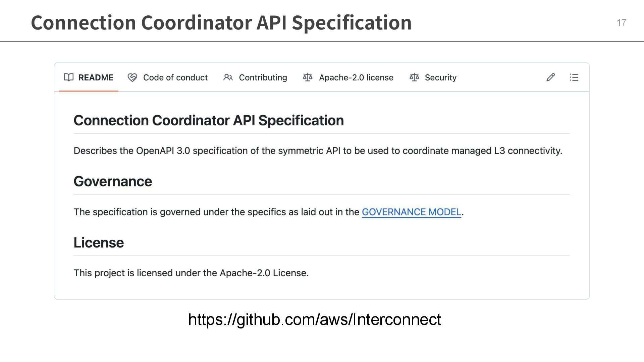
Task: Edit the README with the pencil icon
Action: point(550,77)
